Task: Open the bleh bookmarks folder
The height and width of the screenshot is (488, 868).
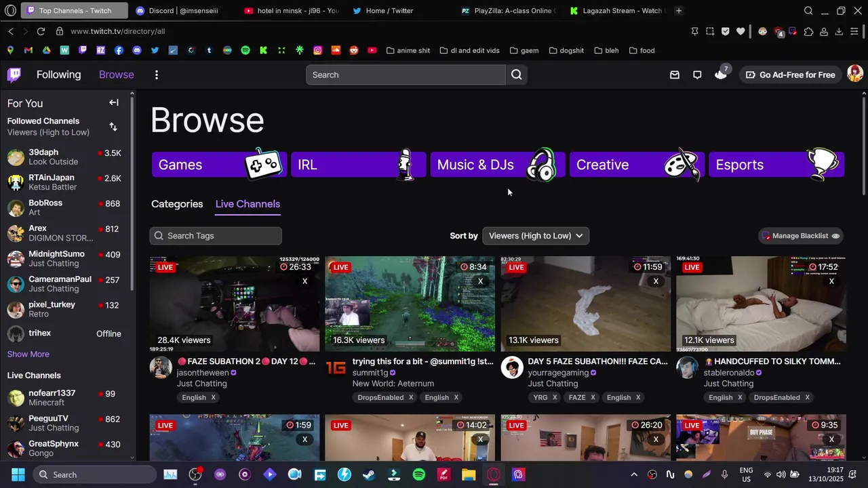Action: pyautogui.click(x=606, y=50)
